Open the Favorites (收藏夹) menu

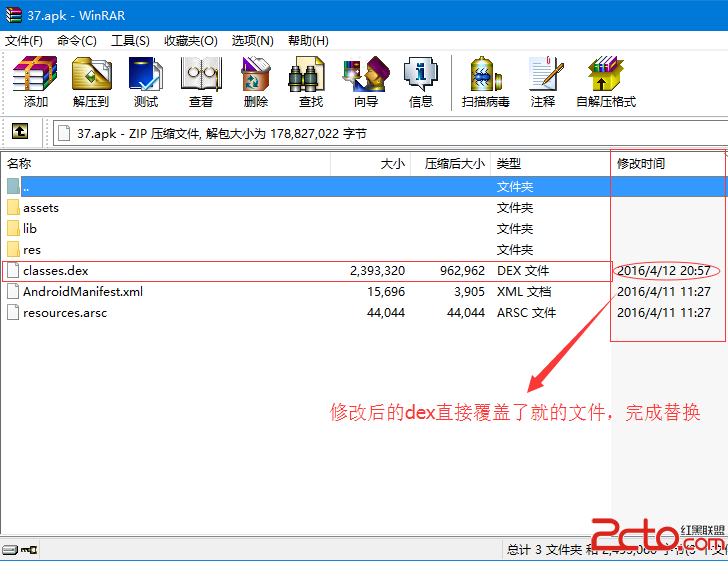(190, 41)
